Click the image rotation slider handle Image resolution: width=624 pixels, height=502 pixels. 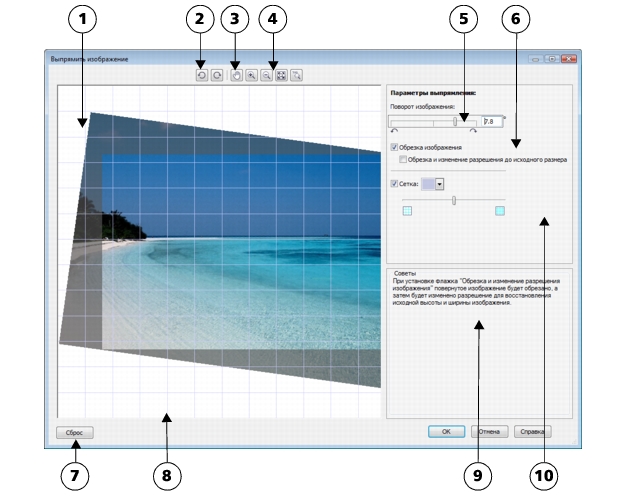(455, 120)
